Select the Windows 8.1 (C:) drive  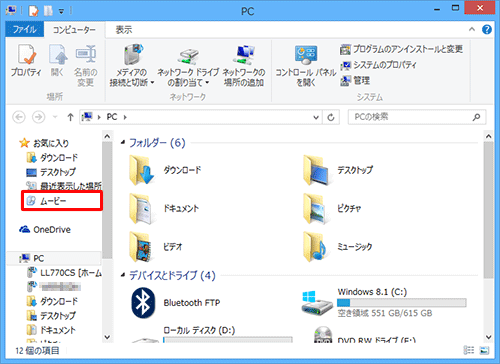pos(384,303)
